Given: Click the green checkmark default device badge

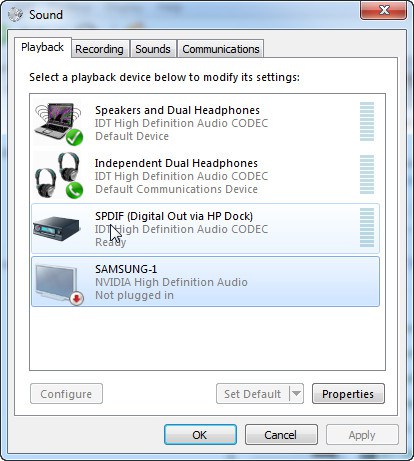Looking at the screenshot, I should click(74, 137).
